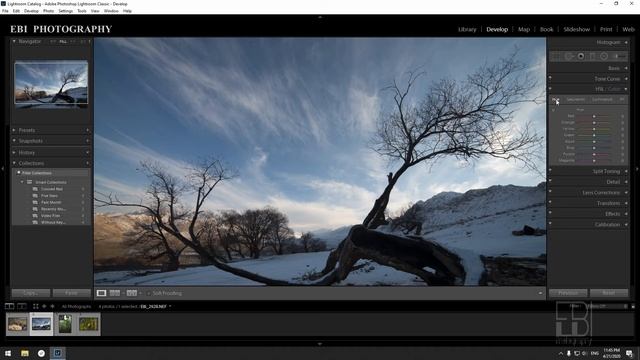This screenshot has width=640, height=360.
Task: Select the Graduated Filter tool
Action: click(x=592, y=56)
